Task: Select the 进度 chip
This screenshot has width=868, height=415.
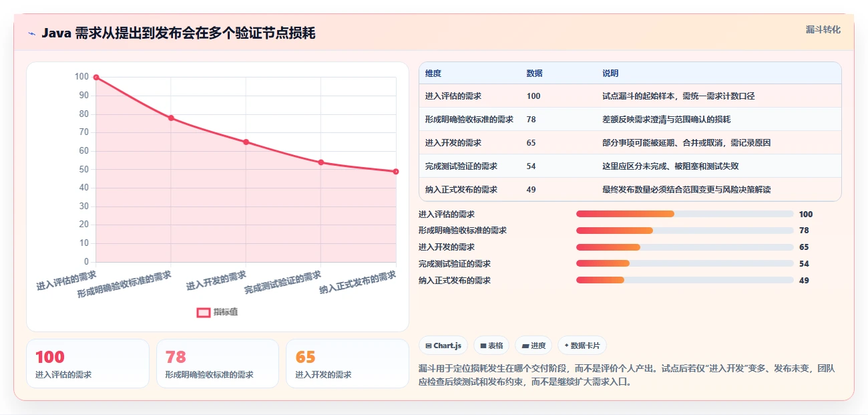Action: coord(533,345)
